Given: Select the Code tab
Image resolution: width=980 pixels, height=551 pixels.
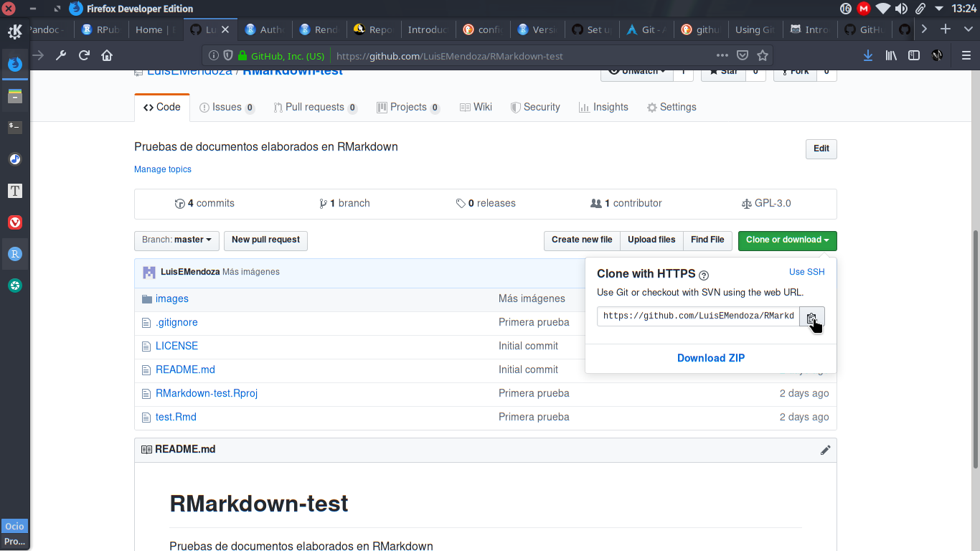Looking at the screenshot, I should point(162,108).
